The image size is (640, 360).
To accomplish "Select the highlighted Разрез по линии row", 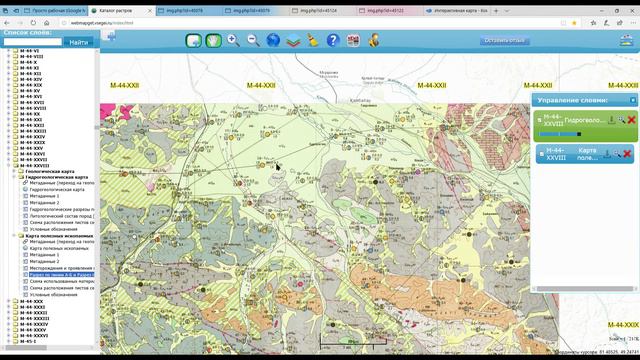I will 62,275.
